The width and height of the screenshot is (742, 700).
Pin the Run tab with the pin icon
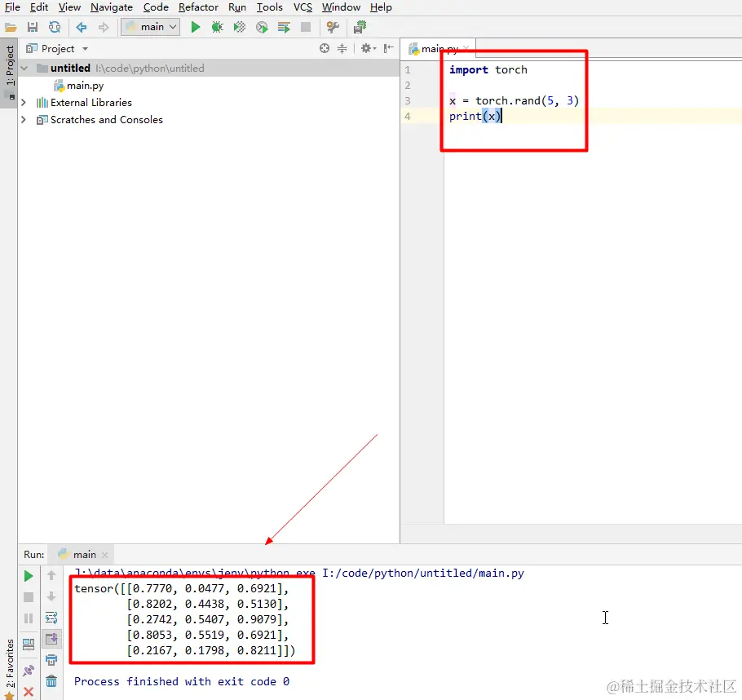pos(29,670)
